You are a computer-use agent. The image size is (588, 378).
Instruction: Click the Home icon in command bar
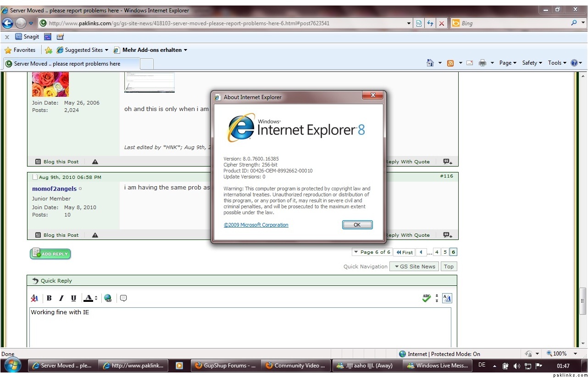pyautogui.click(x=430, y=63)
